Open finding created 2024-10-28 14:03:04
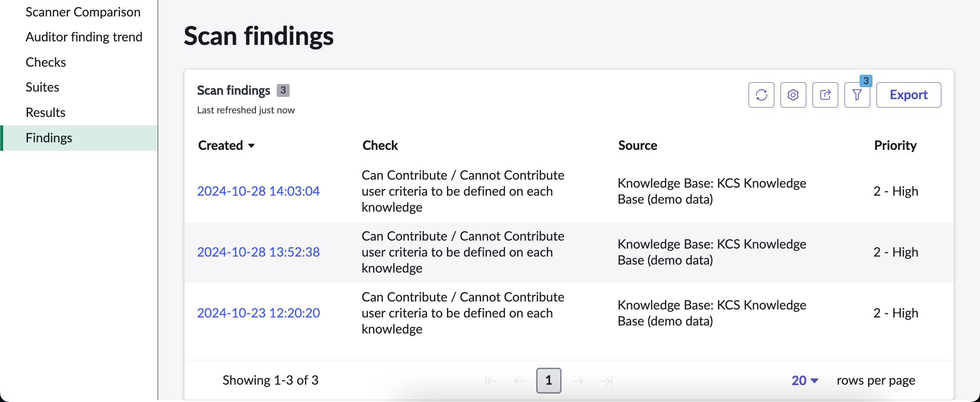The height and width of the screenshot is (402, 980). click(x=258, y=191)
